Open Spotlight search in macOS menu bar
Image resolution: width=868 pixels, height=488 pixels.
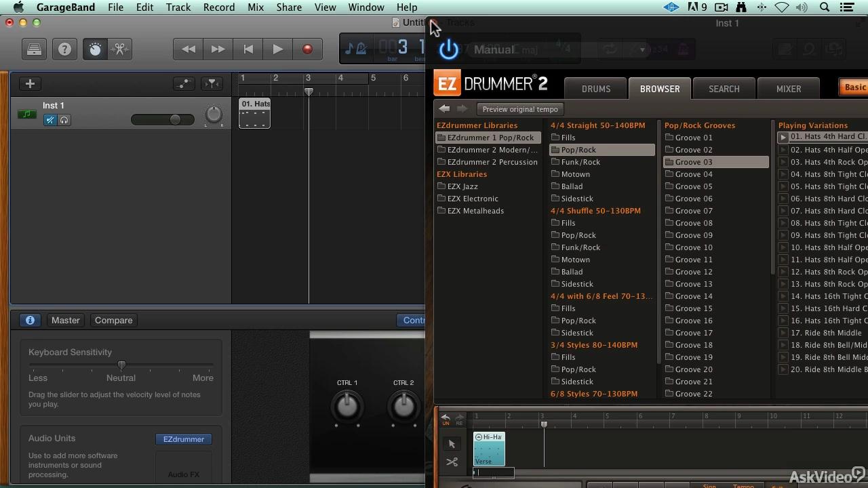(x=825, y=7)
